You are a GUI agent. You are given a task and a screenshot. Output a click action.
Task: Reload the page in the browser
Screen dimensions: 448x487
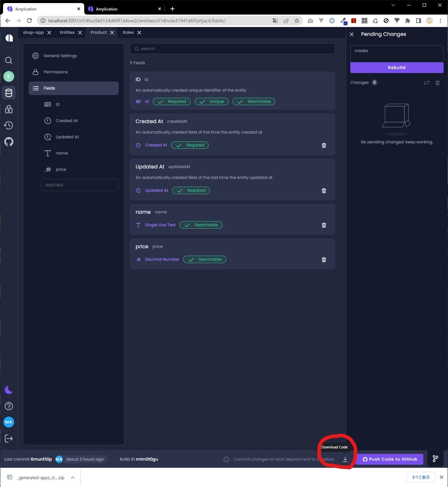click(x=29, y=21)
